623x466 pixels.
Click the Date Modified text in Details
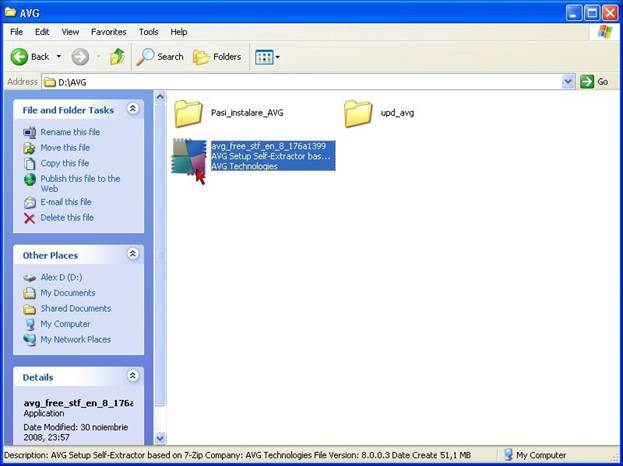pyautogui.click(x=75, y=432)
